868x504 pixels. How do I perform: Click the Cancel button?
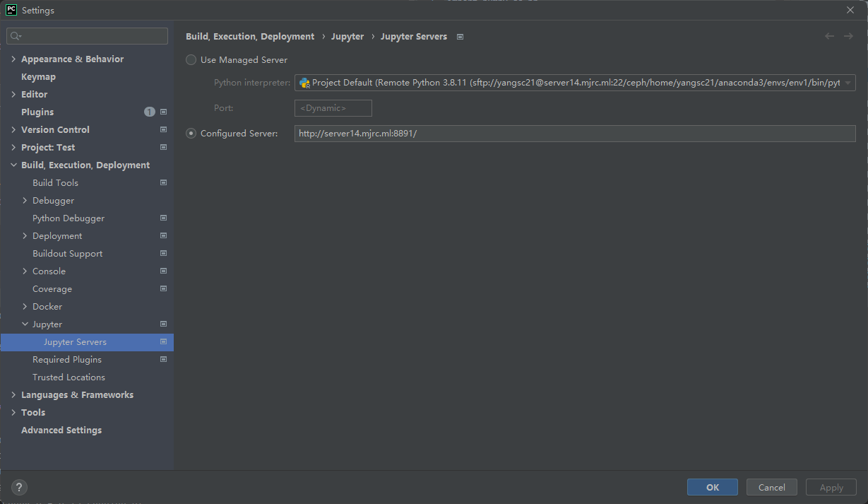click(771, 487)
